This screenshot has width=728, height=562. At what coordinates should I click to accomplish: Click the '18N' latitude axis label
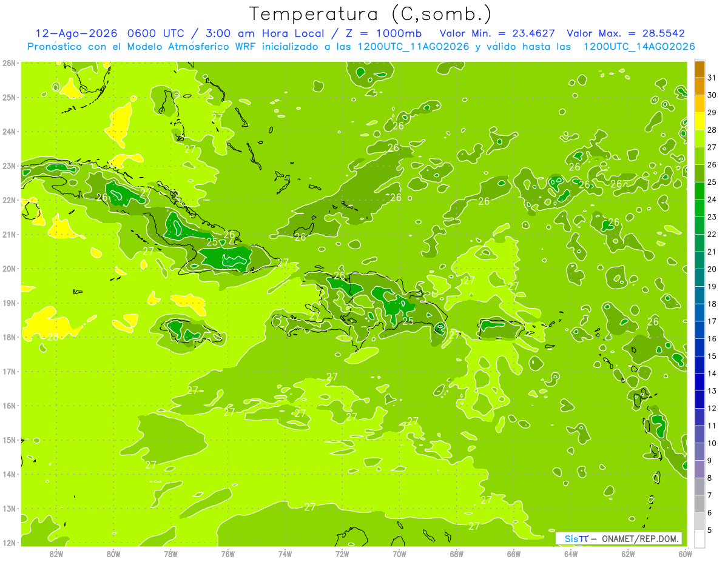pyautogui.click(x=8, y=337)
